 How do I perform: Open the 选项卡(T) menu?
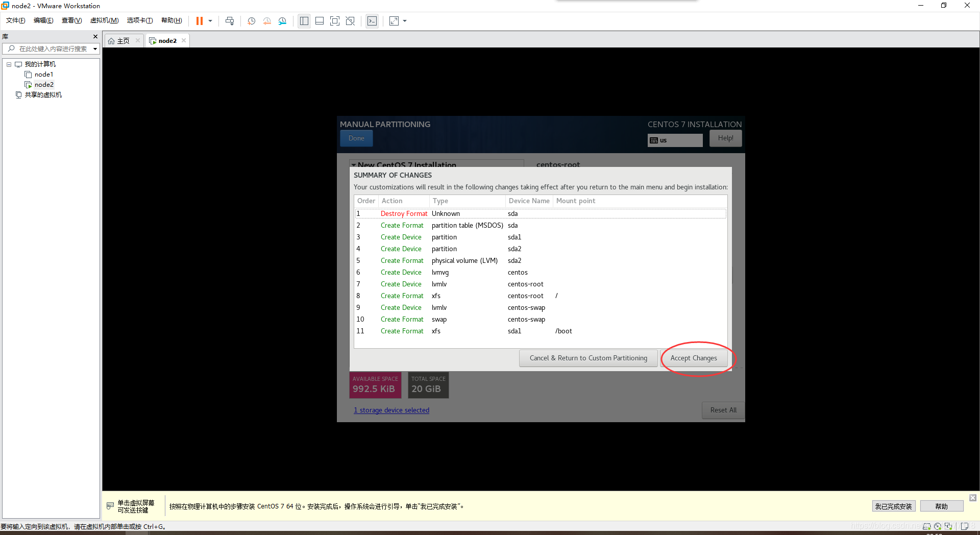[140, 20]
